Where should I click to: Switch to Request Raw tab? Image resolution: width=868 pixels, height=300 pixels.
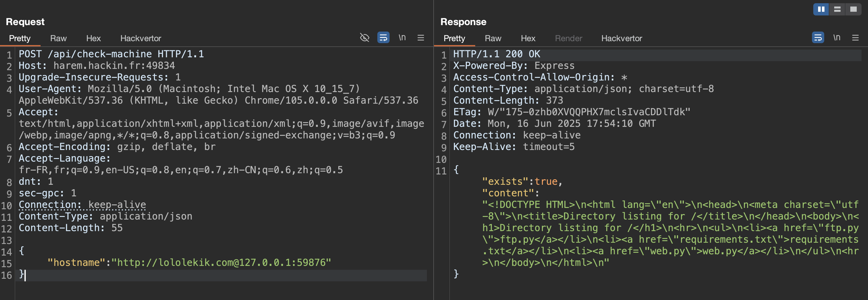58,38
